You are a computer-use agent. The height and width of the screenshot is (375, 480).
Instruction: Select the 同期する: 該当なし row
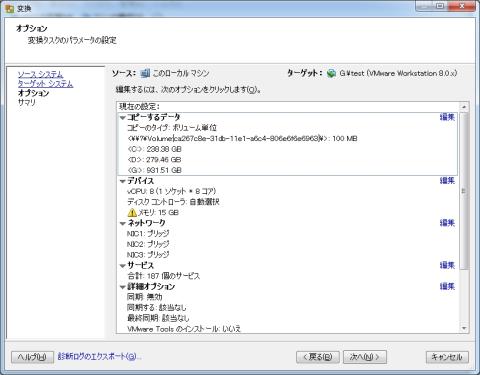pos(156,308)
